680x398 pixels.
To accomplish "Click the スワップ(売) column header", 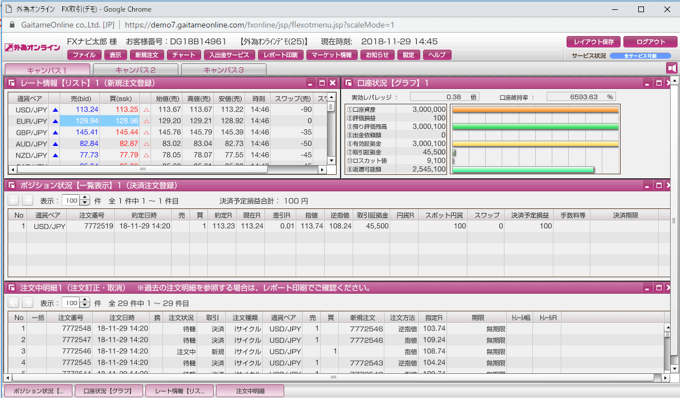I will [293, 98].
